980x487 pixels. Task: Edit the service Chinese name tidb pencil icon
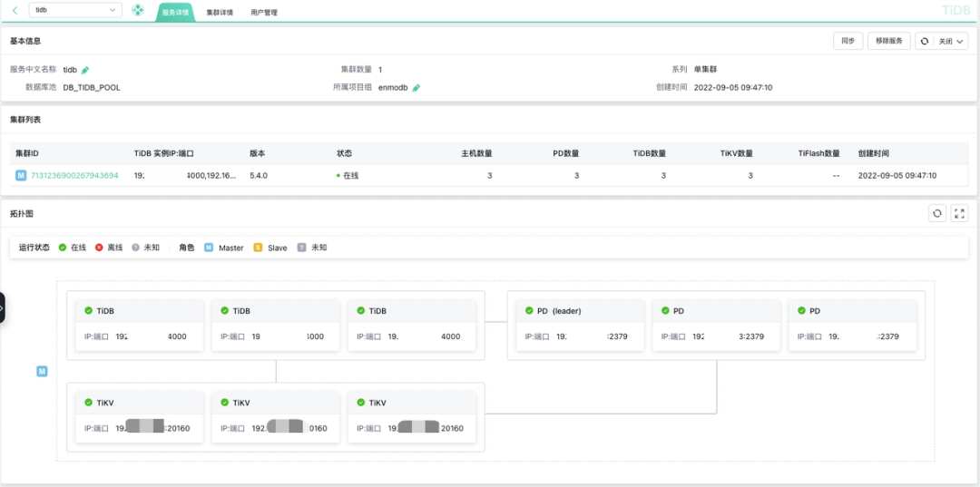85,70
